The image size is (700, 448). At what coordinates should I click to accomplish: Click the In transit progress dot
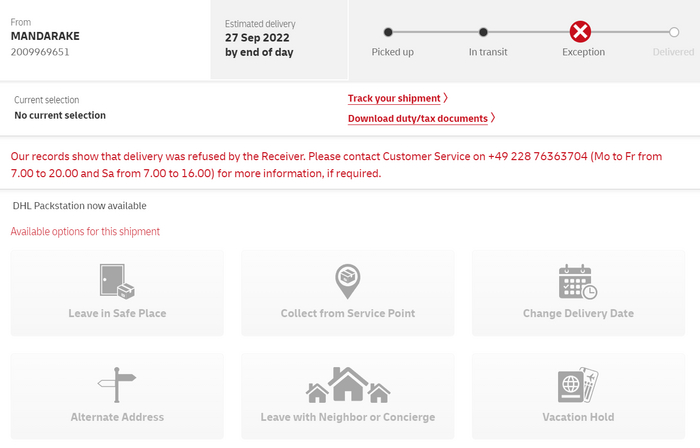(x=483, y=32)
